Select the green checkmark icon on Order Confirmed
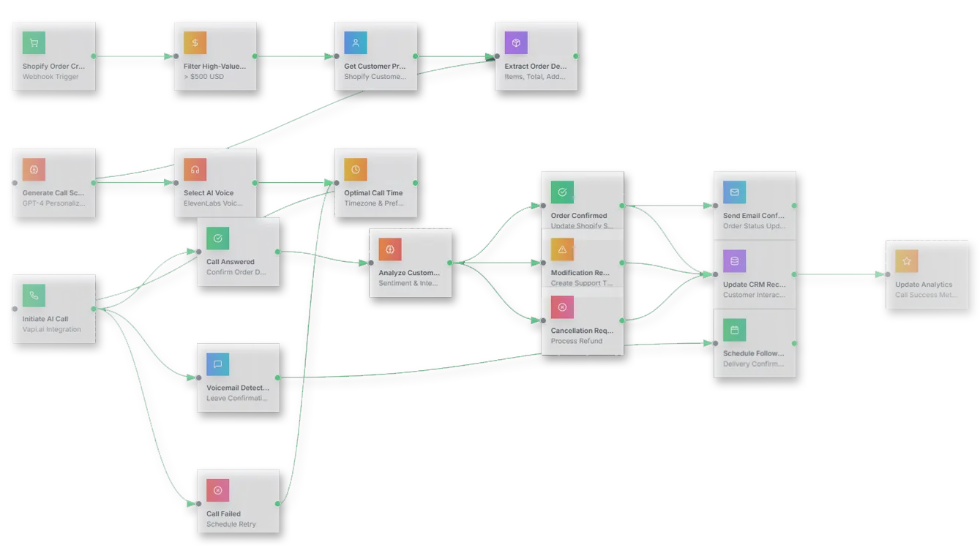The width and height of the screenshot is (980, 553). (561, 192)
